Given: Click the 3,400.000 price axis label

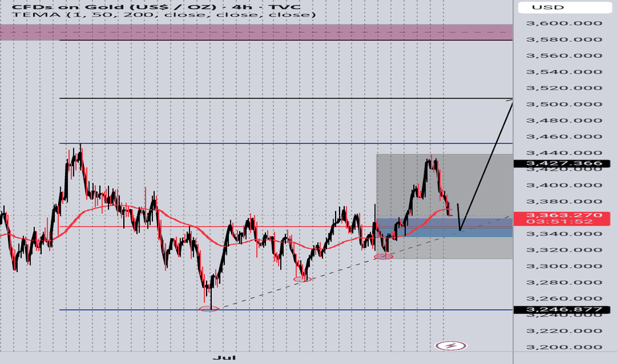Looking at the screenshot, I should click(x=564, y=185).
